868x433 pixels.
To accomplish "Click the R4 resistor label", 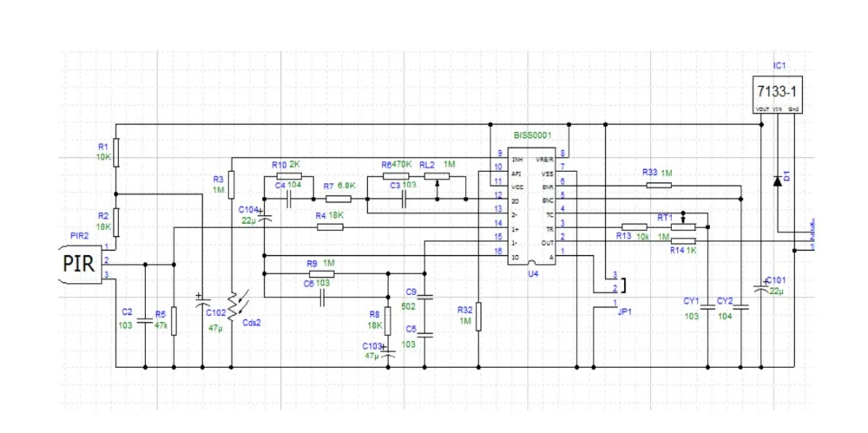I will (320, 215).
